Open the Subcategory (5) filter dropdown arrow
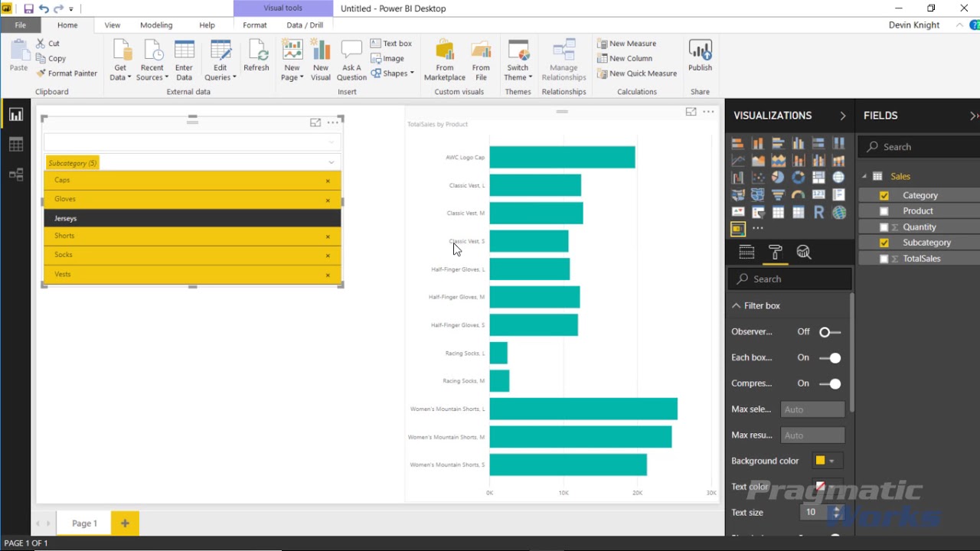 [x=332, y=162]
